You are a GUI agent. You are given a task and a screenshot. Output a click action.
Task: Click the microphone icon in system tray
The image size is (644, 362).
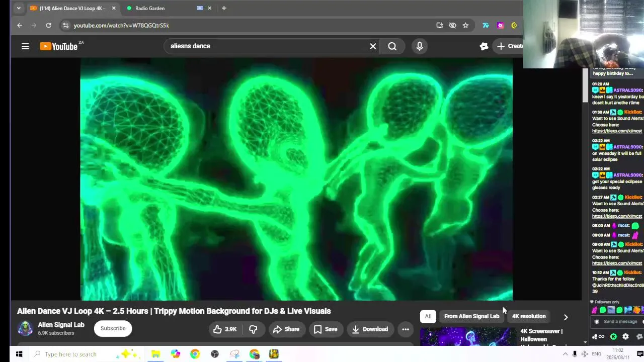point(575,354)
